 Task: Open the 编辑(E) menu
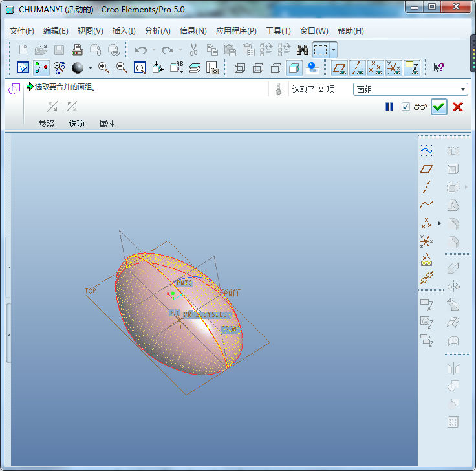coord(56,31)
